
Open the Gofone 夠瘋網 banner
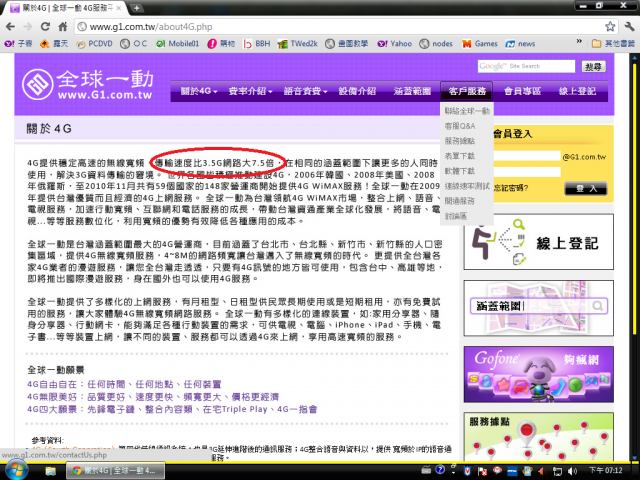click(538, 374)
